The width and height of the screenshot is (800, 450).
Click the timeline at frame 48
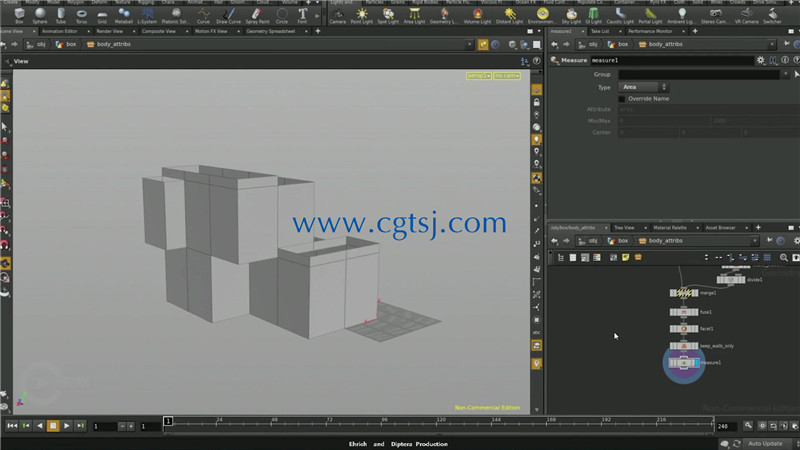pyautogui.click(x=274, y=422)
